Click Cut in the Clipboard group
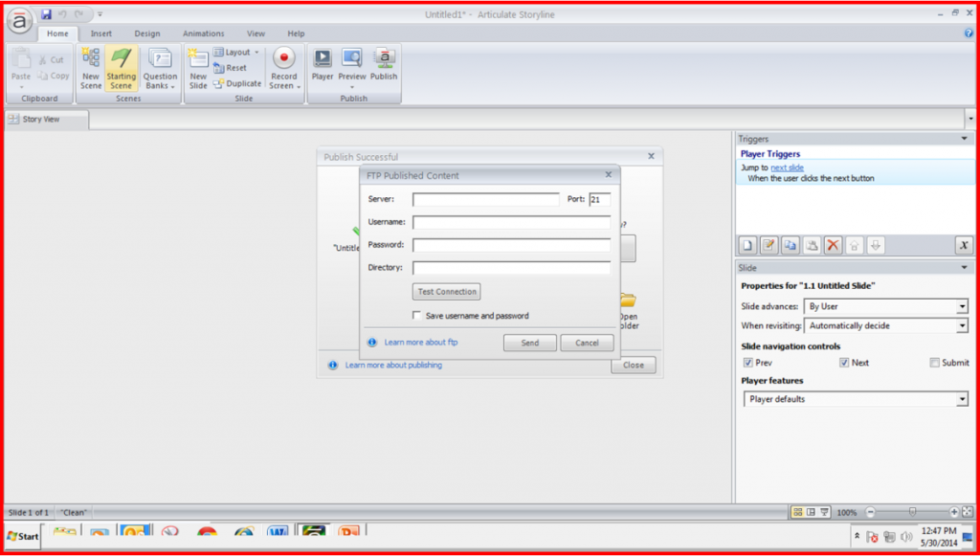Image resolution: width=980 pixels, height=556 pixels. (x=51, y=60)
